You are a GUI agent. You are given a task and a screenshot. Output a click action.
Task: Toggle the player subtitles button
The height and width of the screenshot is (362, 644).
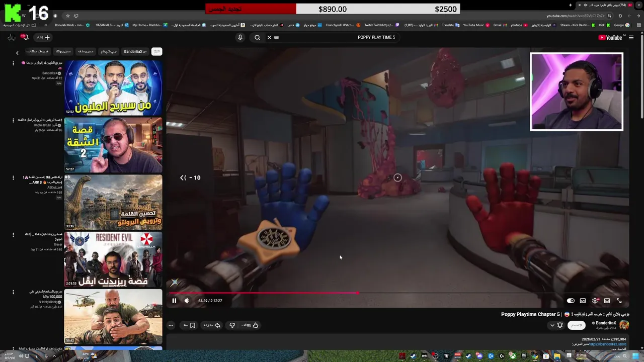tap(583, 301)
